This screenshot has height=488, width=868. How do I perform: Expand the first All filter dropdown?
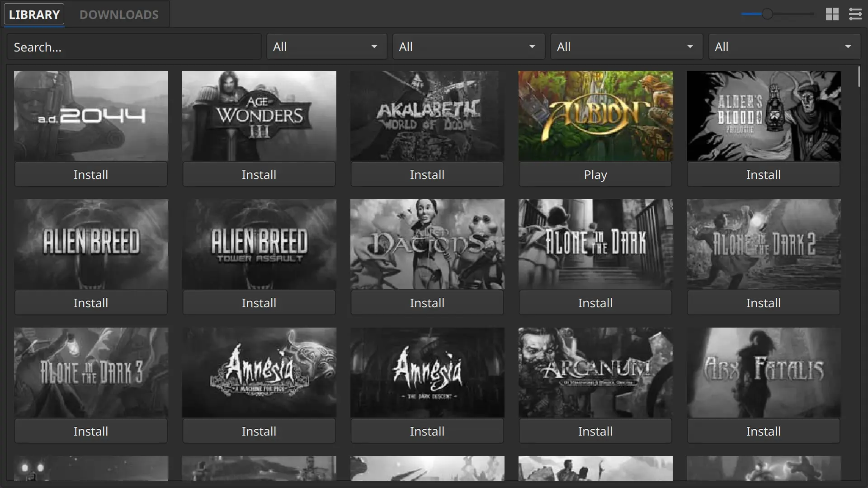click(x=326, y=47)
